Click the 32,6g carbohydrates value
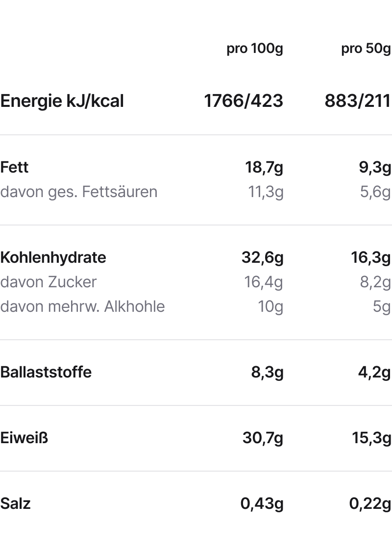Screen dimensions: 392x552 point(263,258)
